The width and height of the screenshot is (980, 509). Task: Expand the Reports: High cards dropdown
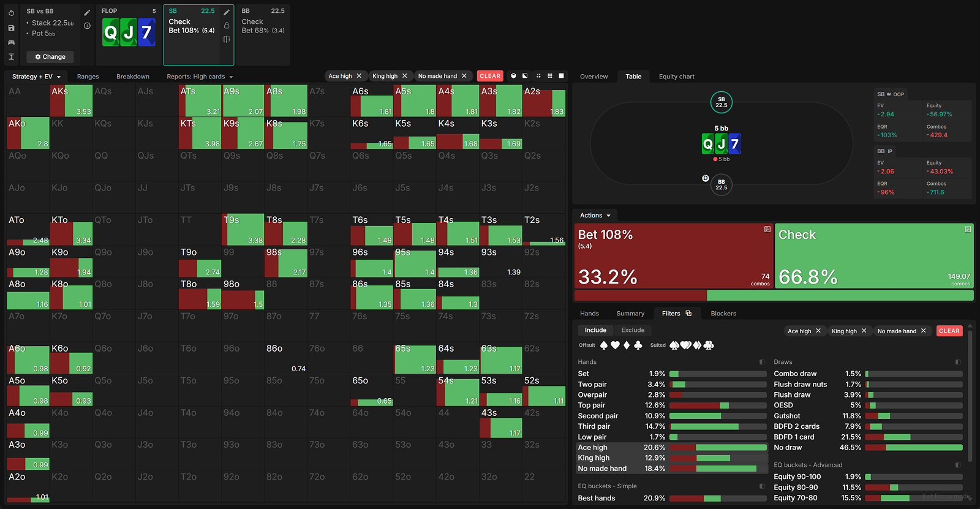pyautogui.click(x=200, y=77)
